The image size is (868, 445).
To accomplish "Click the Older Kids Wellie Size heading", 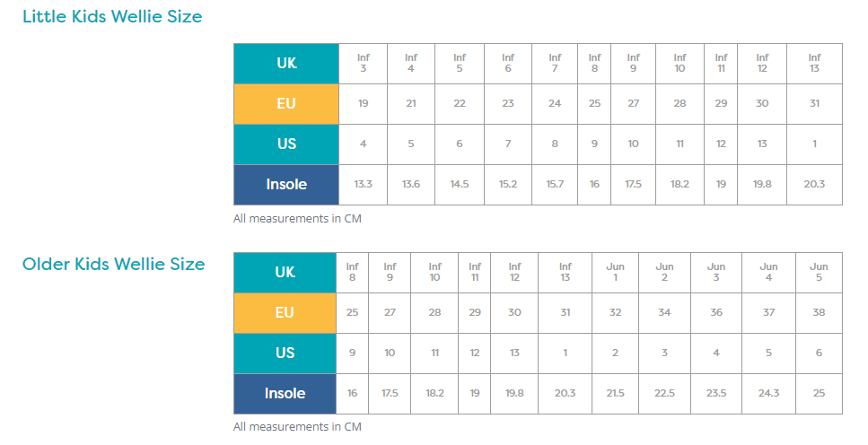I will (113, 264).
